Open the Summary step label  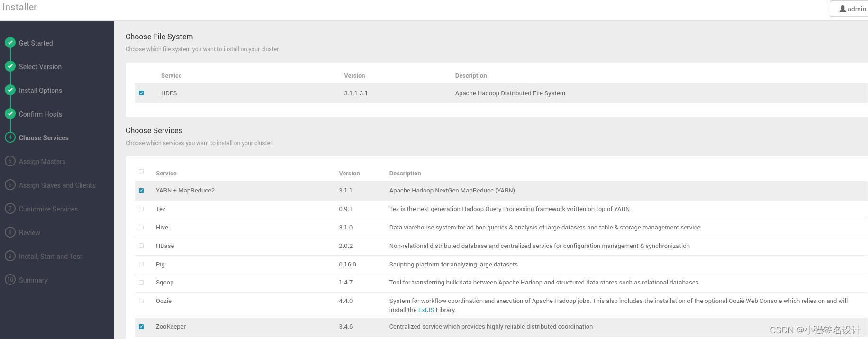(x=33, y=280)
